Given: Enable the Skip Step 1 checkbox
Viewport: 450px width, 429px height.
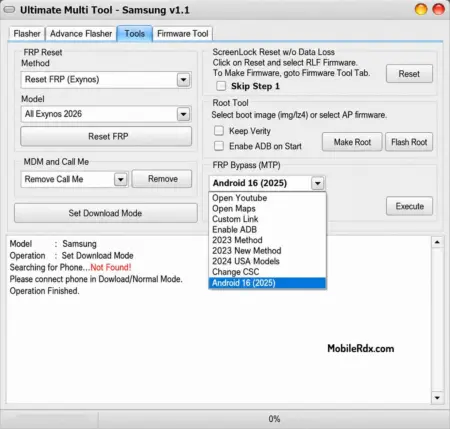Looking at the screenshot, I should point(221,86).
